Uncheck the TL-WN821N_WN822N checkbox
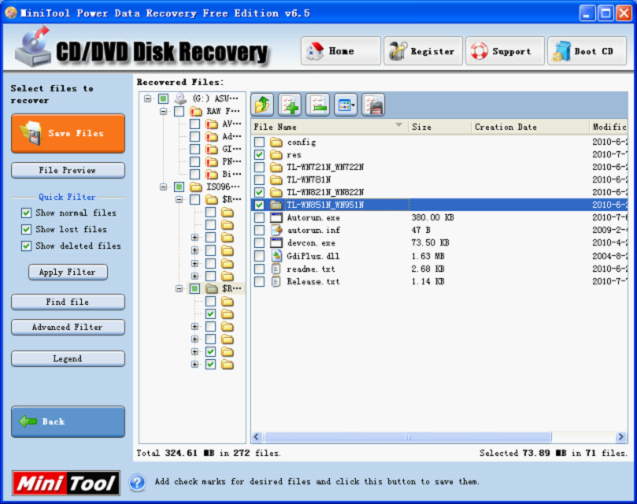637x504 pixels. 259,192
